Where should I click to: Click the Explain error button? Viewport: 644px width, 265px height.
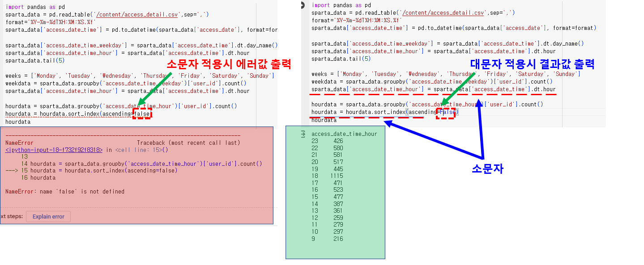click(x=48, y=217)
